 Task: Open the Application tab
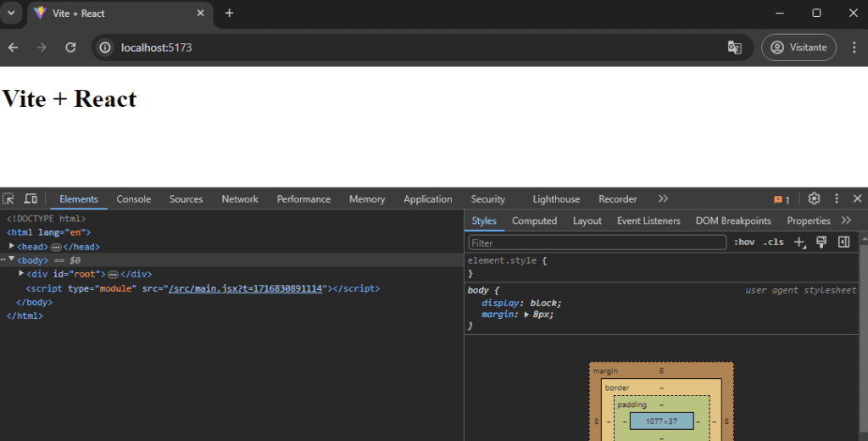click(x=428, y=199)
